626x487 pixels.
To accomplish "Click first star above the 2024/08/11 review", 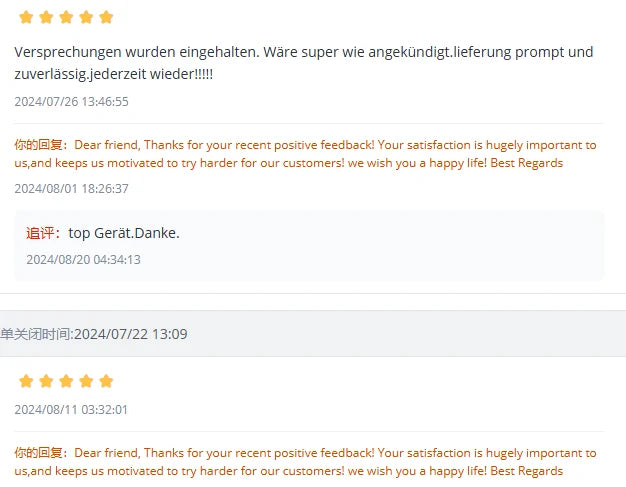I will [x=26, y=381].
